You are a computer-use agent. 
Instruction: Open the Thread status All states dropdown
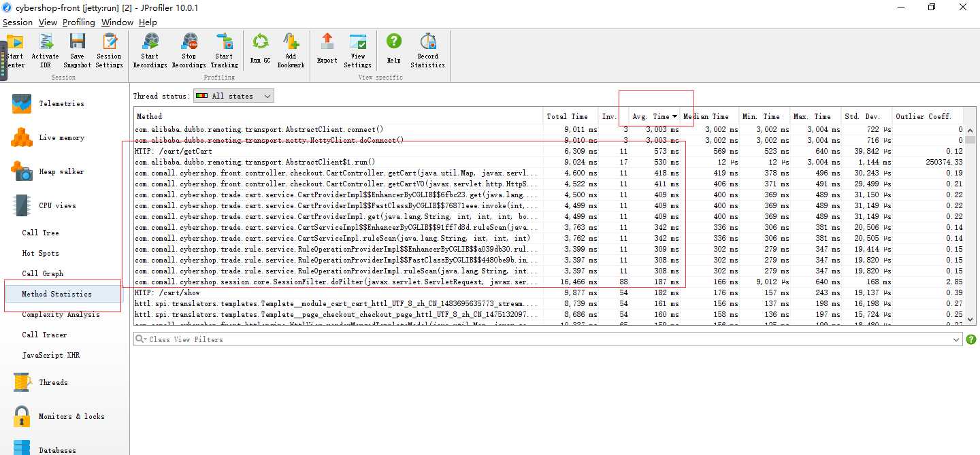(233, 96)
